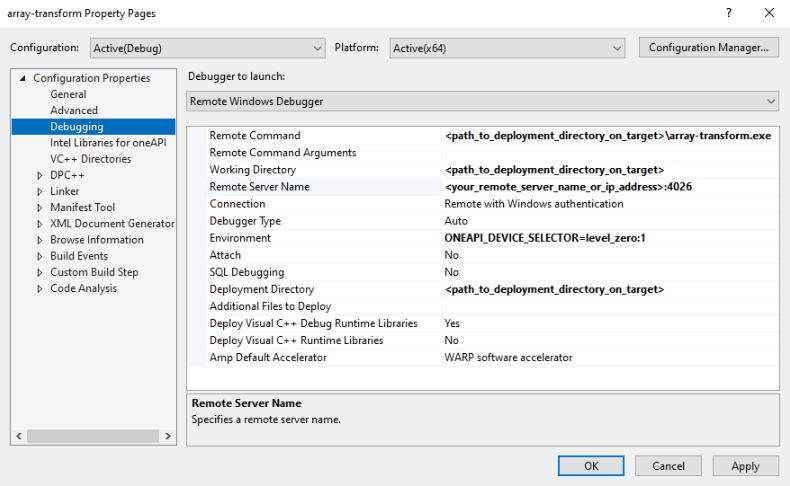Select the General properties page

[68, 94]
